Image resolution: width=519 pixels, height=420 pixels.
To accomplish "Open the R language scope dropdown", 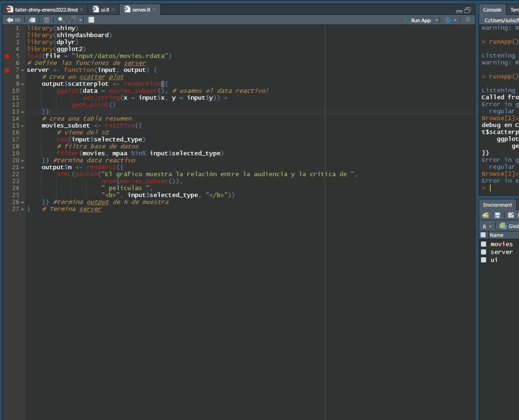I will click(487, 227).
